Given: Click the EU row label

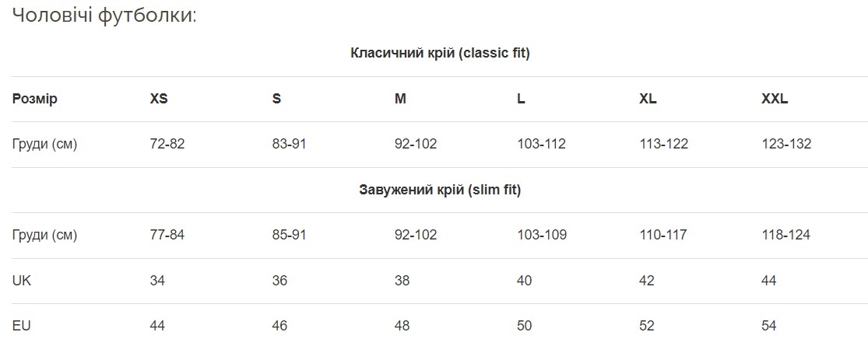Looking at the screenshot, I should pyautogui.click(x=22, y=326).
